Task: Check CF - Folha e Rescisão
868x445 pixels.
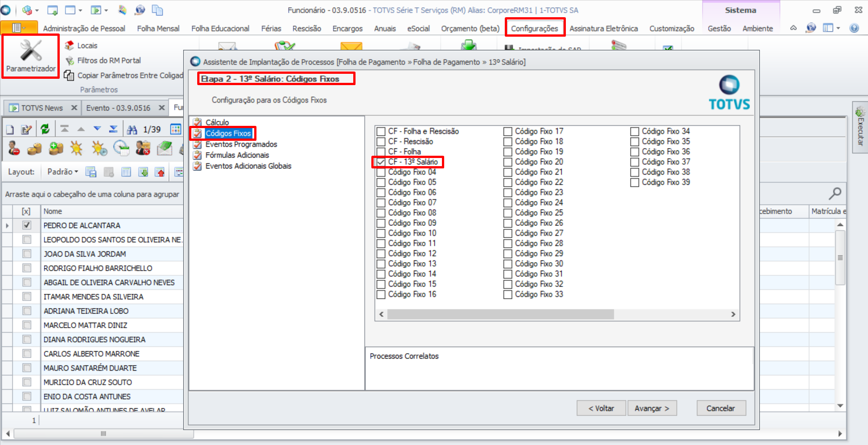Action: (381, 131)
